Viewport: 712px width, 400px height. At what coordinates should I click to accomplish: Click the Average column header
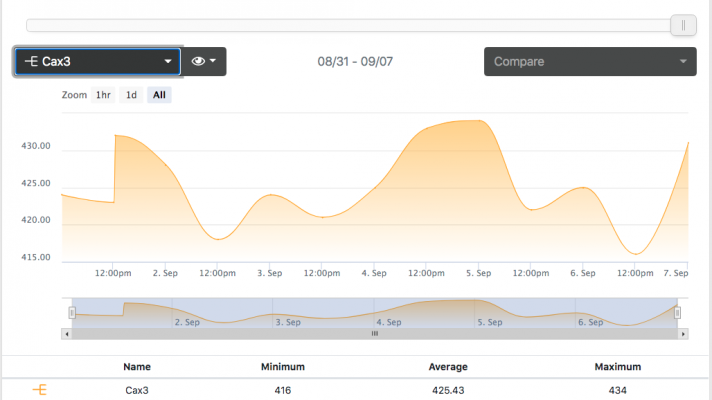(448, 367)
